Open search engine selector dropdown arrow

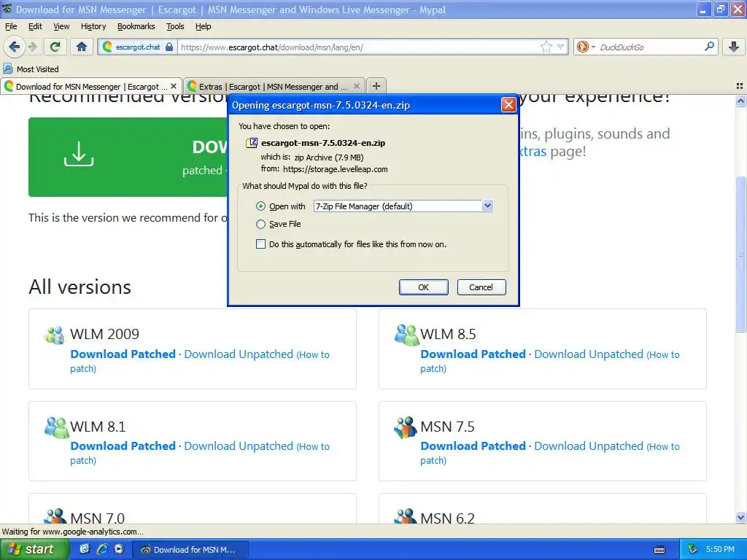593,47
